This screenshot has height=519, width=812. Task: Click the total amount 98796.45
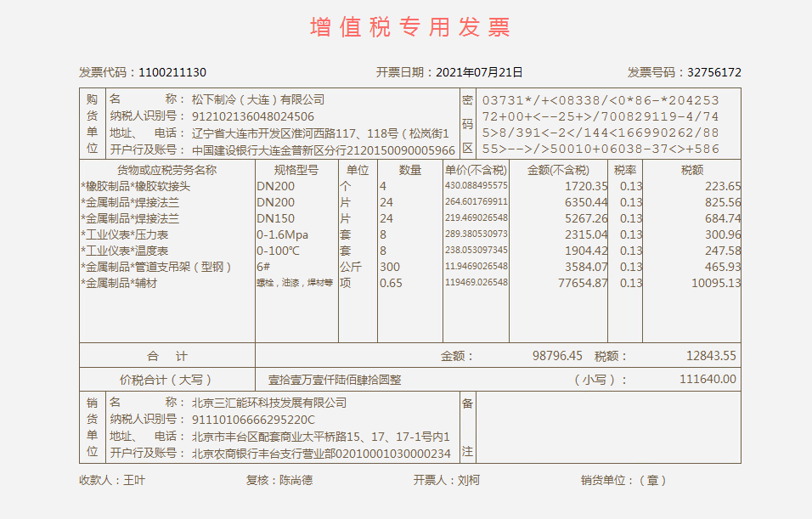point(557,356)
